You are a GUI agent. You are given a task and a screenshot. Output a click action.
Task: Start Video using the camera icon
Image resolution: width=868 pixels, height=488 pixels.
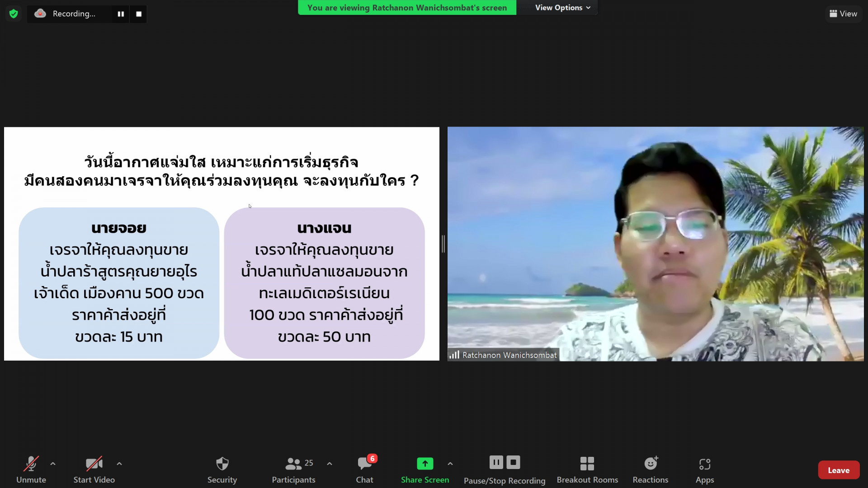click(x=94, y=469)
